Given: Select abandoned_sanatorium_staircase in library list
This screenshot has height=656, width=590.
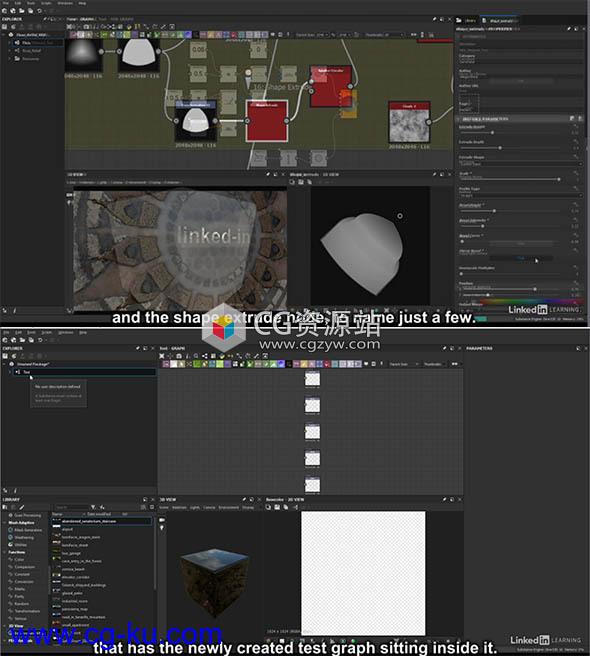Looking at the screenshot, I should tap(101, 521).
